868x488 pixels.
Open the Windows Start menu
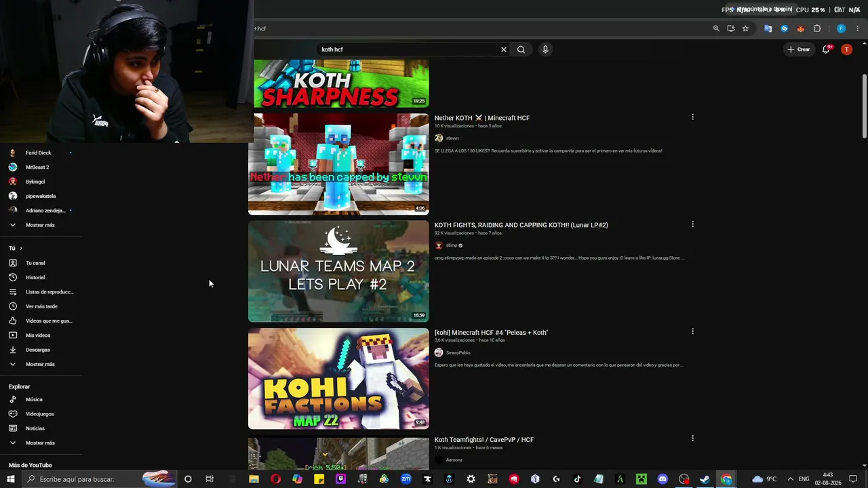tap(11, 479)
